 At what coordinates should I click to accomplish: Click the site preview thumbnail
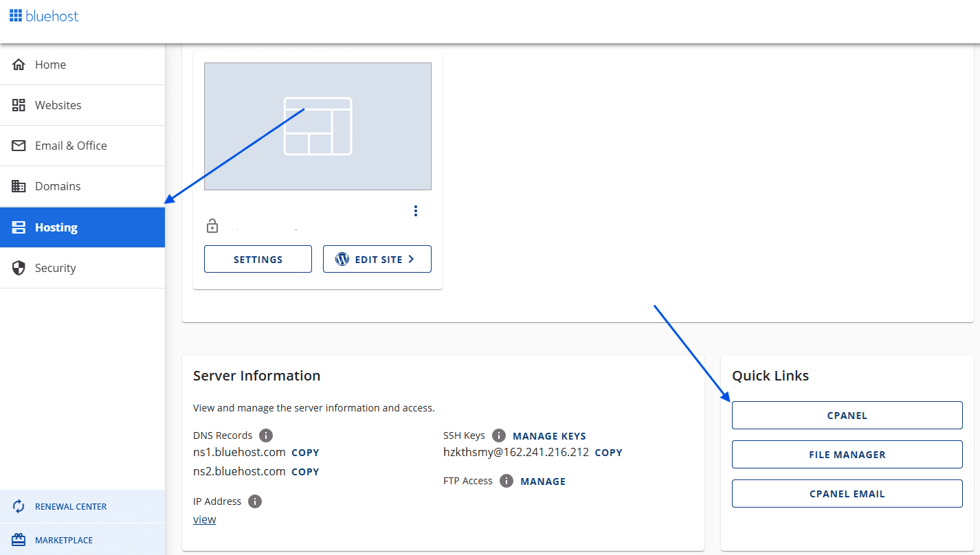318,126
